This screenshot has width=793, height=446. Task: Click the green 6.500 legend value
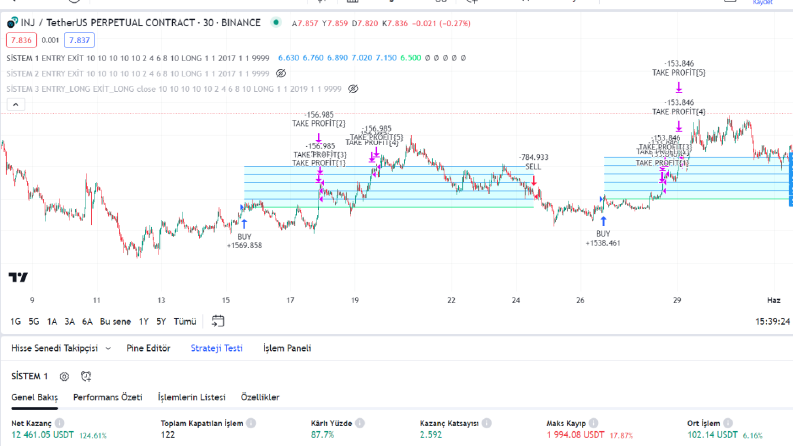[411, 58]
